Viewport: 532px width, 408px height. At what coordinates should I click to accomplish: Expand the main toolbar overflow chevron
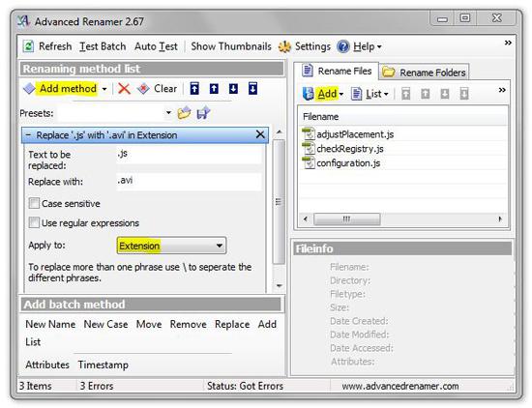pyautogui.click(x=508, y=43)
